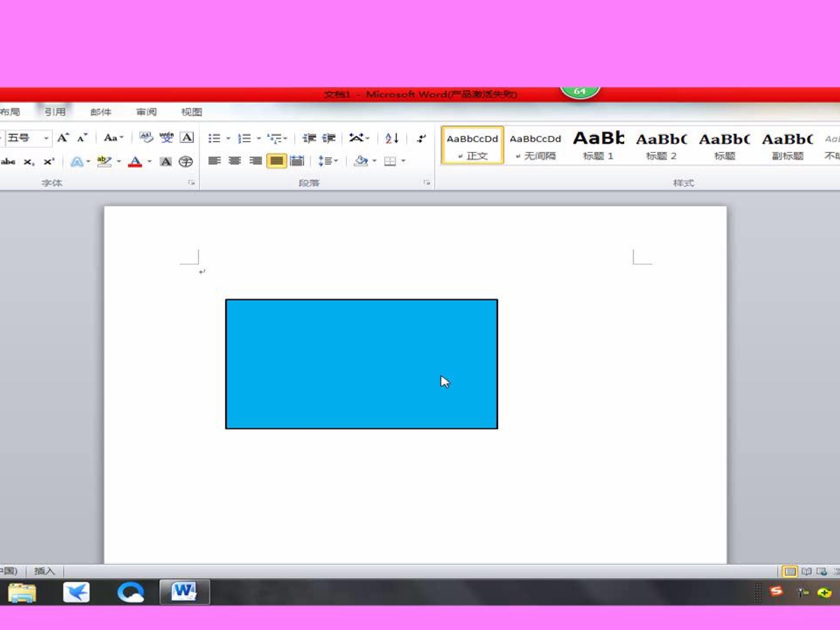The image size is (840, 630).
Task: Switch to Print Layout view in status bar
Action: 790,571
